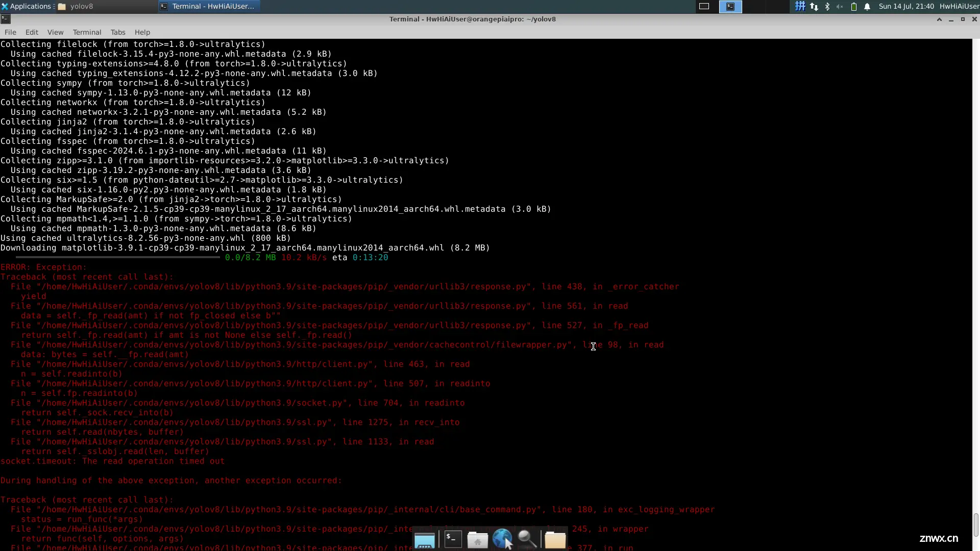Image resolution: width=980 pixels, height=551 pixels.
Task: Click the 'eta 0:13:20' text
Action: tap(360, 258)
